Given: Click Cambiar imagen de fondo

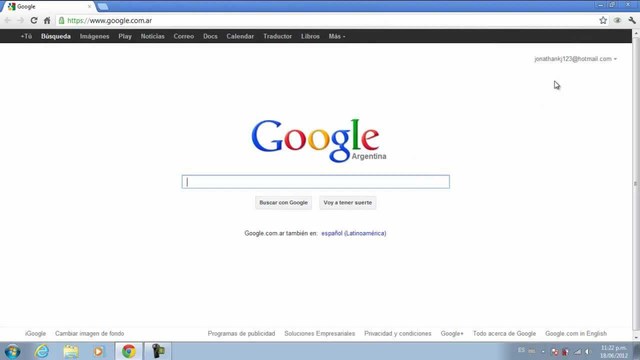Looking at the screenshot, I should pos(89,333).
